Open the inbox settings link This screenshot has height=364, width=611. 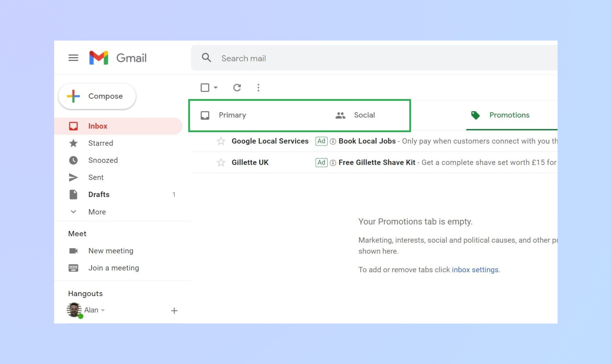[x=475, y=270]
